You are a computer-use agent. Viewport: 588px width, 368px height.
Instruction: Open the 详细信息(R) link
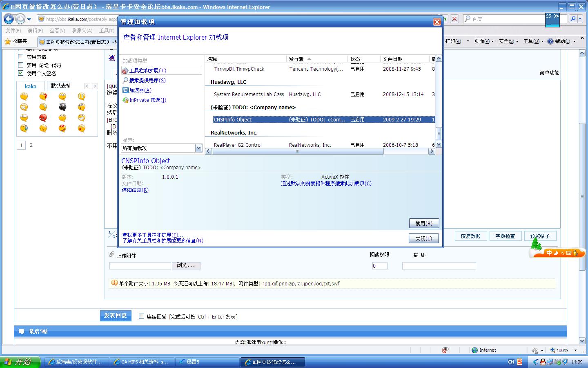pyautogui.click(x=135, y=190)
